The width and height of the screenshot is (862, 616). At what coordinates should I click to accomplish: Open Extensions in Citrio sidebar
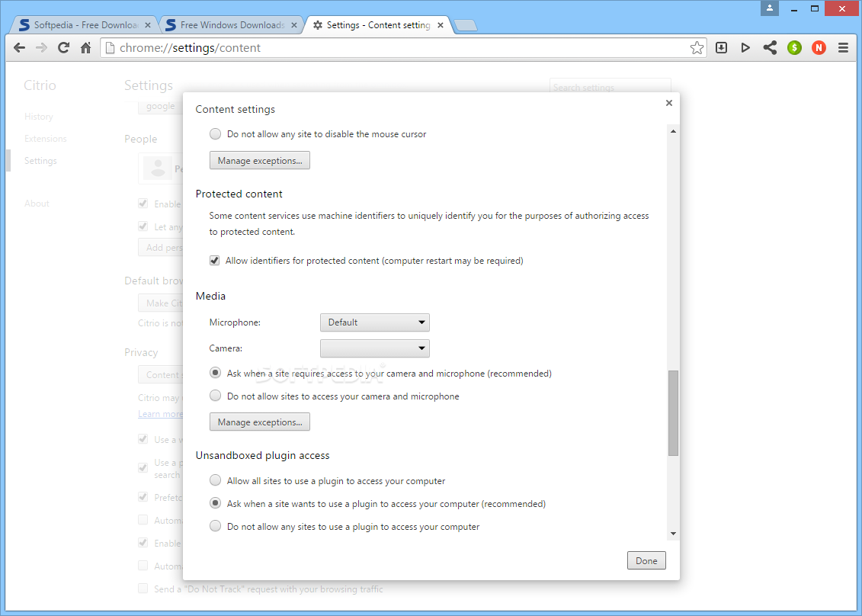(x=45, y=139)
